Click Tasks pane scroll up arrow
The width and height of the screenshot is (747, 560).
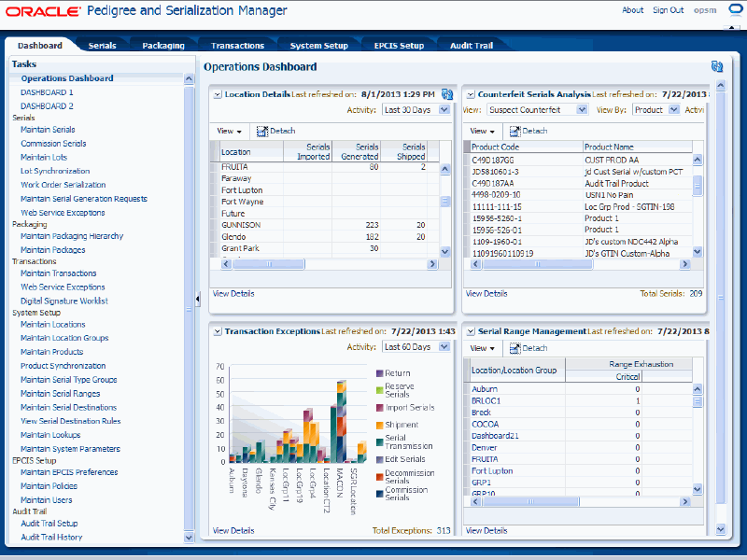[189, 79]
